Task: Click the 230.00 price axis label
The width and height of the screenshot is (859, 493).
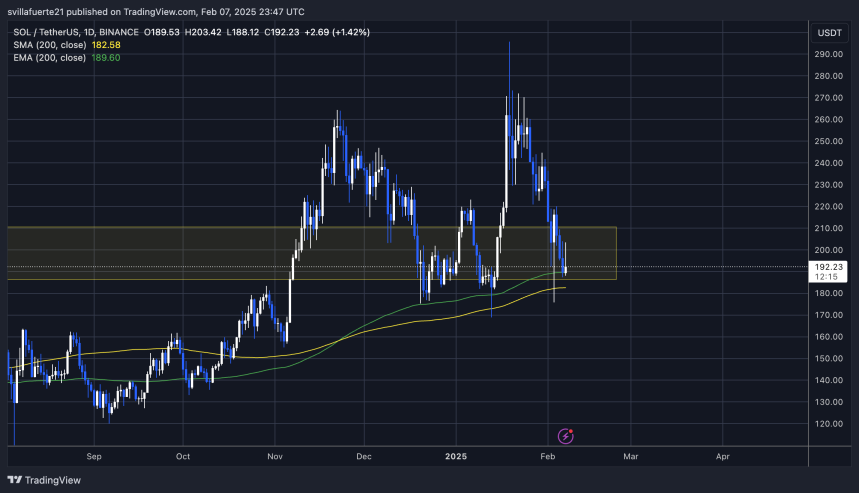Action: pyautogui.click(x=828, y=185)
